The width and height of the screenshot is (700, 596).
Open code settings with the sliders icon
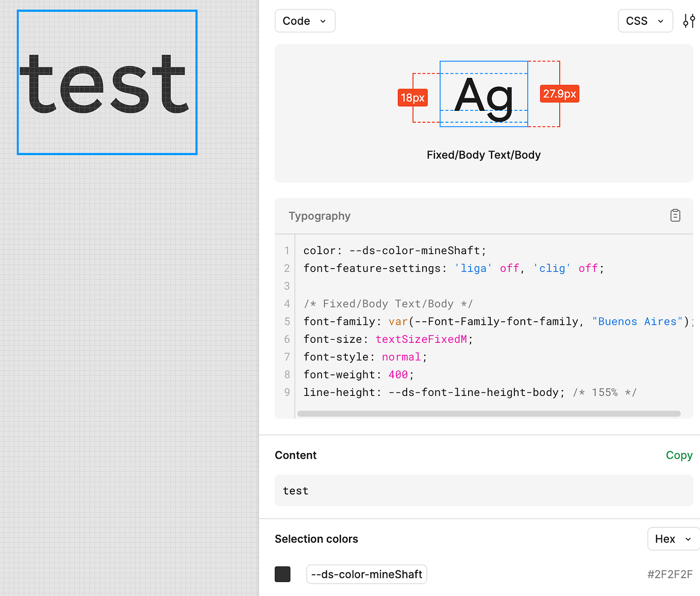[x=689, y=21]
